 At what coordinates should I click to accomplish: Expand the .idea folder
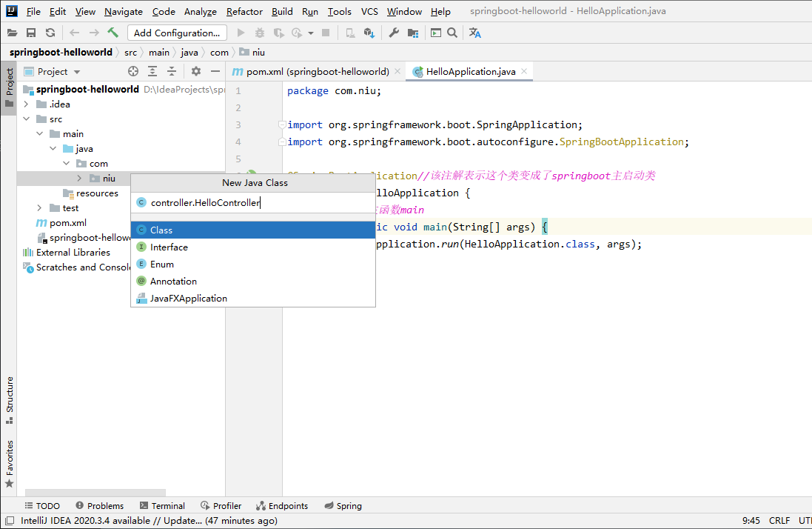(26, 104)
